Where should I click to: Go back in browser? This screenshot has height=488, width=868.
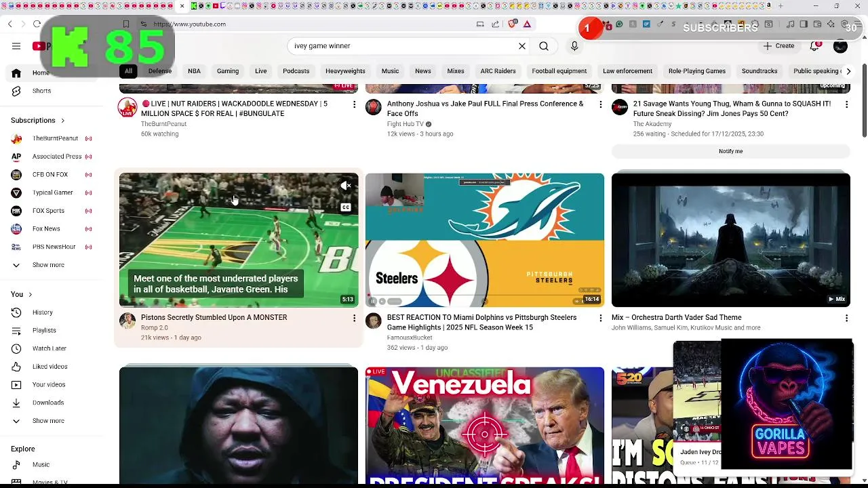click(x=9, y=24)
